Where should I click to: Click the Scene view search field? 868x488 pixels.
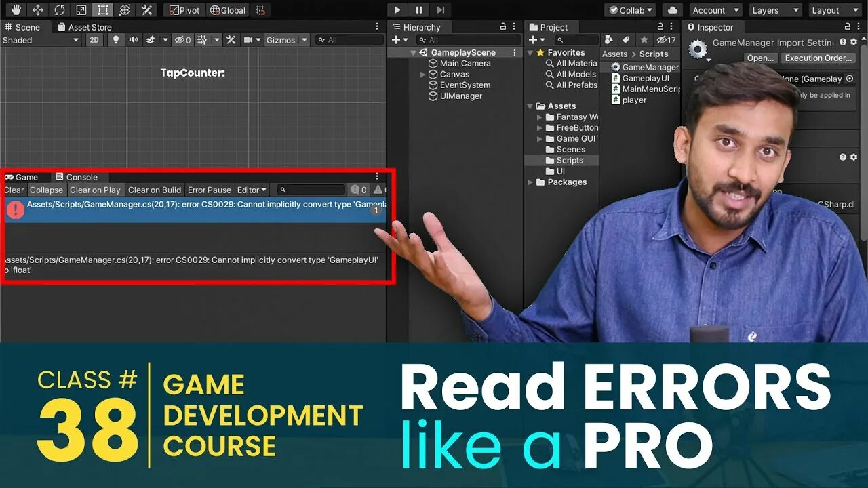(x=350, y=40)
